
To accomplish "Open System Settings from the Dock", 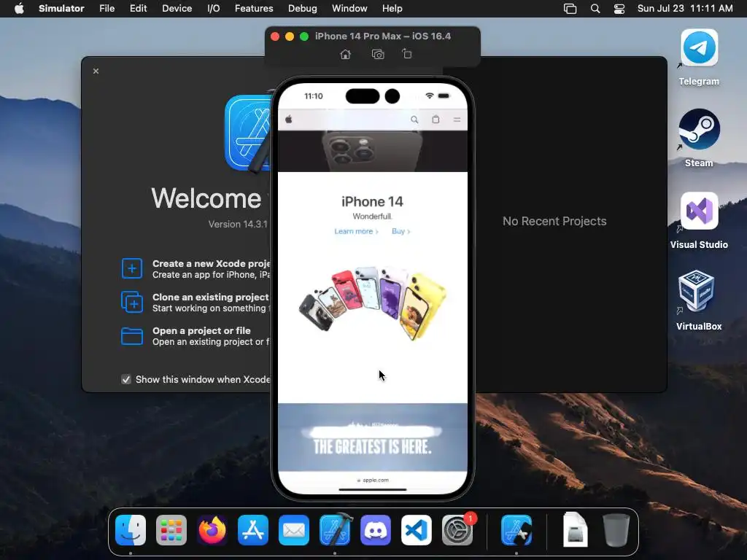I will pos(457,530).
